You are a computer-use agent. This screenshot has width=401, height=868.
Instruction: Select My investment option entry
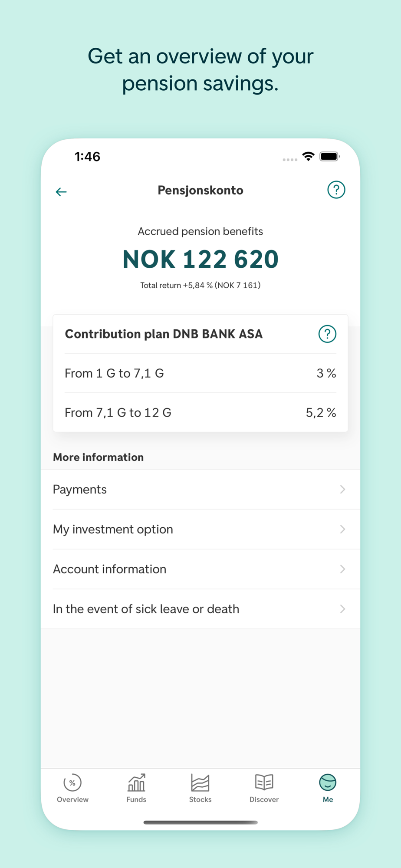tap(113, 529)
